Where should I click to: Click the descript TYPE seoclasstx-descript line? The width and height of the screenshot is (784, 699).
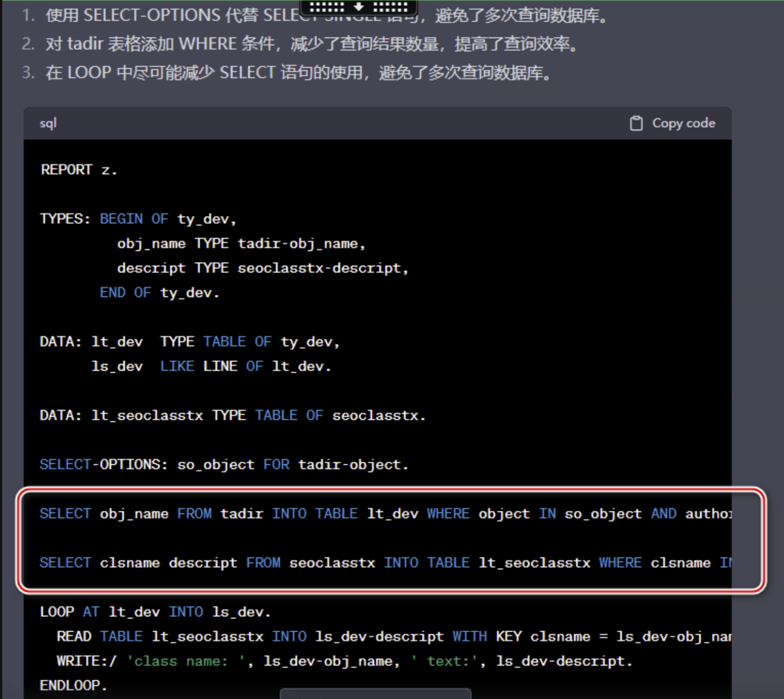pos(262,268)
